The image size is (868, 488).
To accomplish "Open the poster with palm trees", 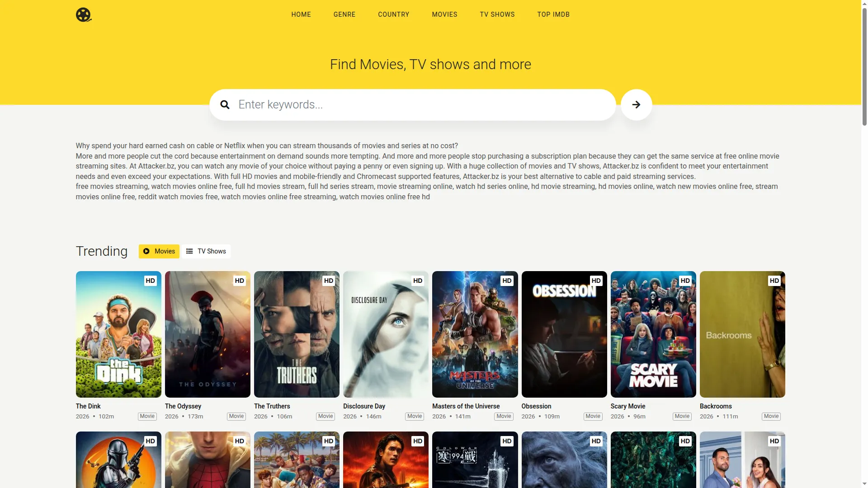I will [297, 460].
